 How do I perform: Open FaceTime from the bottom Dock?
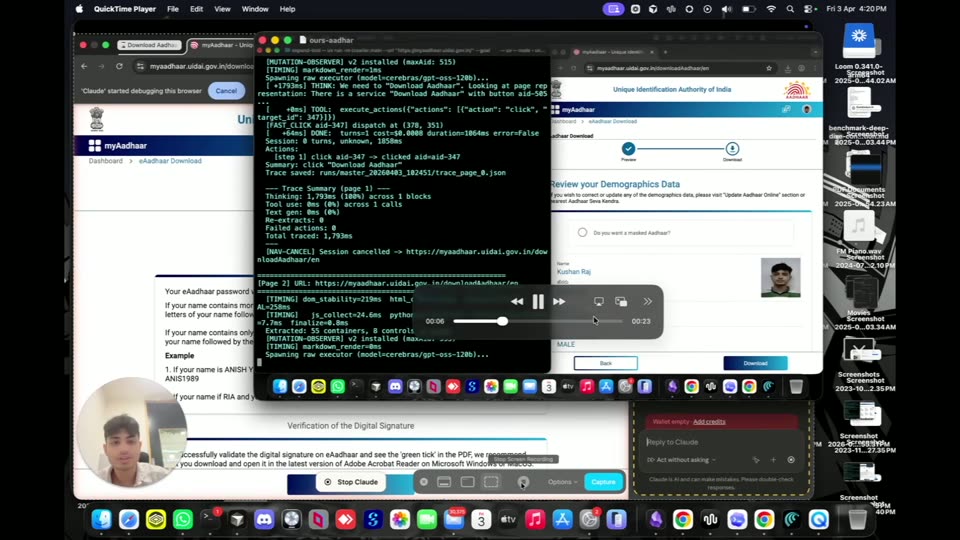point(427,519)
